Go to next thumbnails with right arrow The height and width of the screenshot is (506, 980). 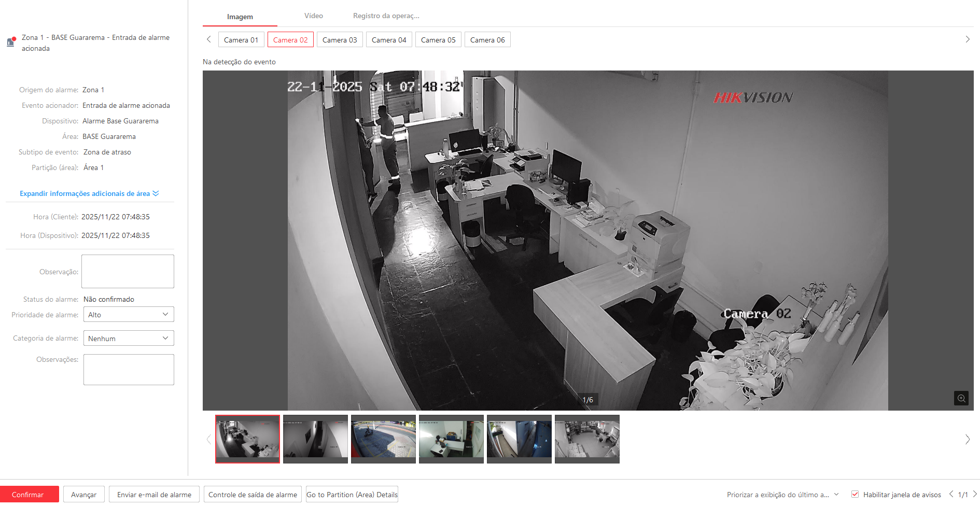(967, 440)
